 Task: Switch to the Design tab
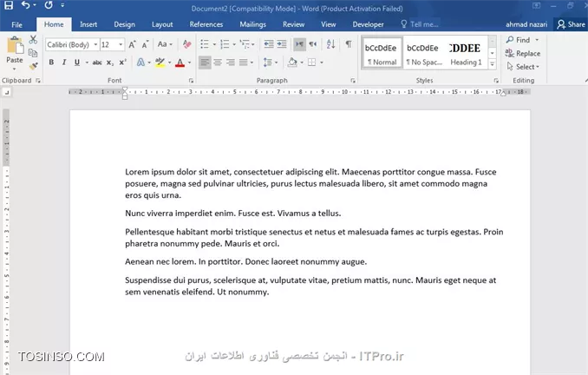(125, 25)
